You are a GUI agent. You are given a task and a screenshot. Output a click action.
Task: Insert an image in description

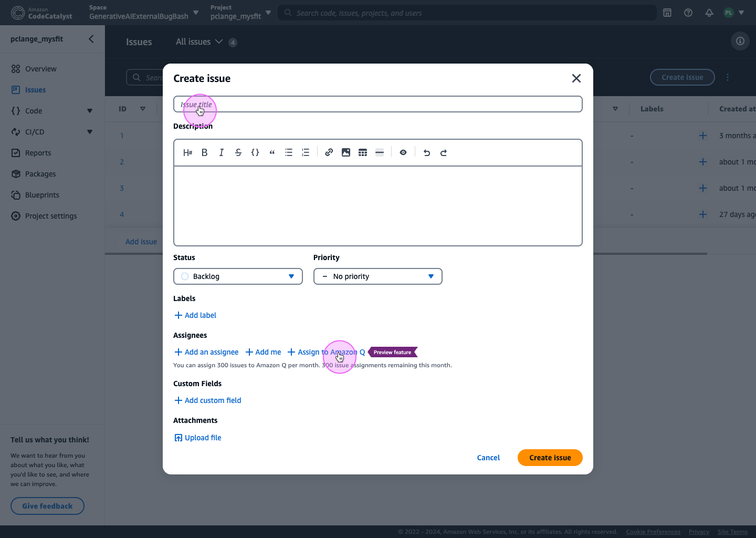346,152
